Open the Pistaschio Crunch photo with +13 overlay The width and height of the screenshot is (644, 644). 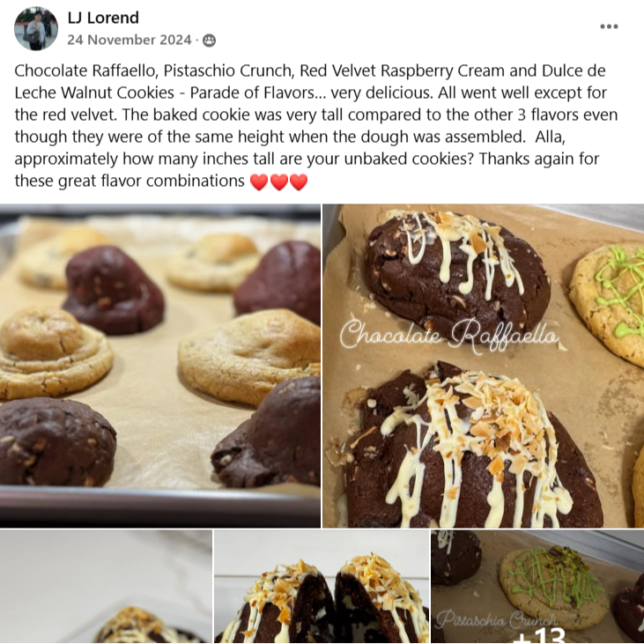point(537,587)
